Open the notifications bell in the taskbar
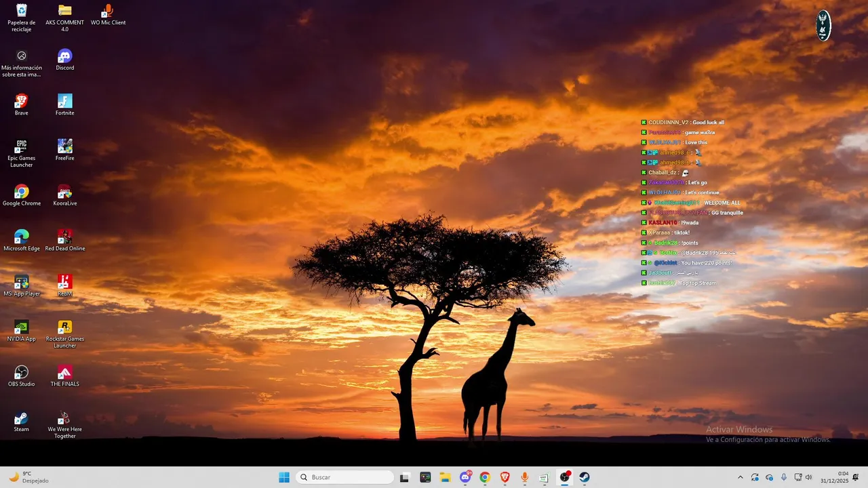The height and width of the screenshot is (488, 868). coord(856,477)
